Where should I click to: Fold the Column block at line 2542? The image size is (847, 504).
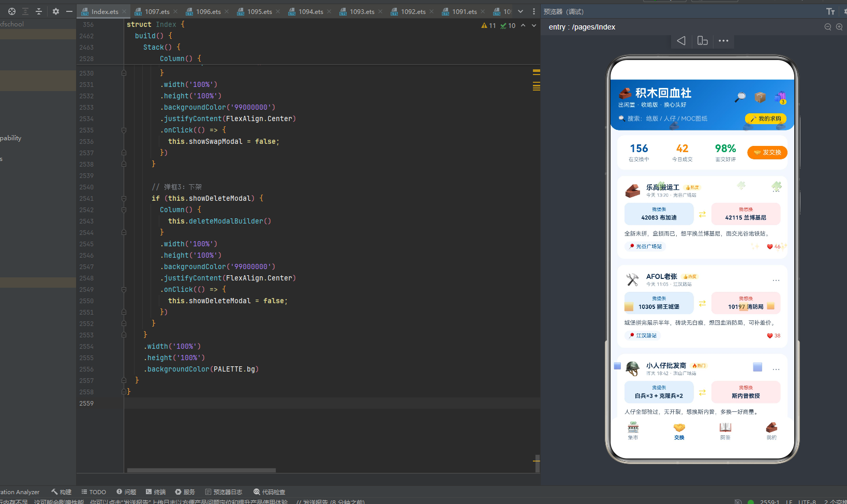tap(124, 210)
